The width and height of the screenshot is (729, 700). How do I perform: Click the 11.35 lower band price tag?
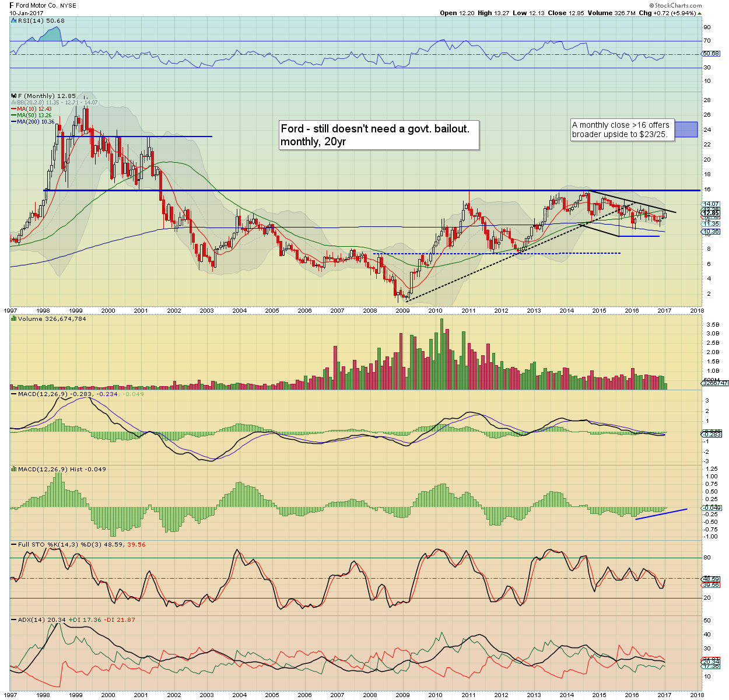pos(711,223)
